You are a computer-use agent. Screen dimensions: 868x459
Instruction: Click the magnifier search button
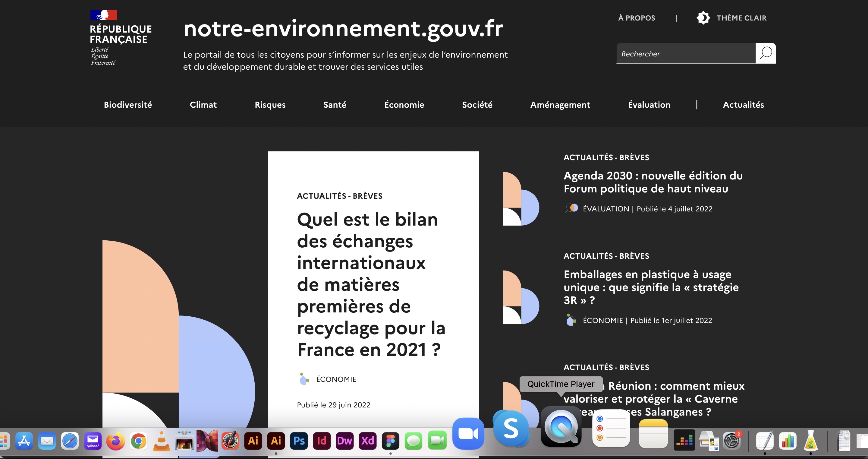(x=766, y=53)
